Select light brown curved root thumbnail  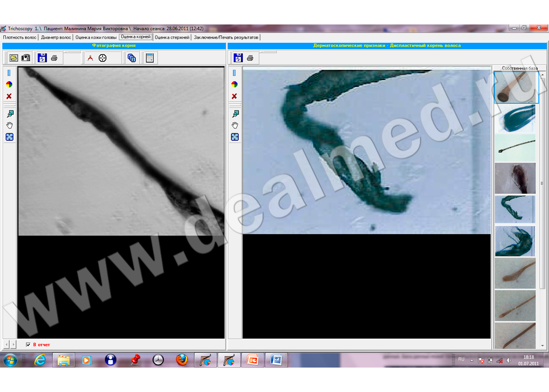(515, 273)
